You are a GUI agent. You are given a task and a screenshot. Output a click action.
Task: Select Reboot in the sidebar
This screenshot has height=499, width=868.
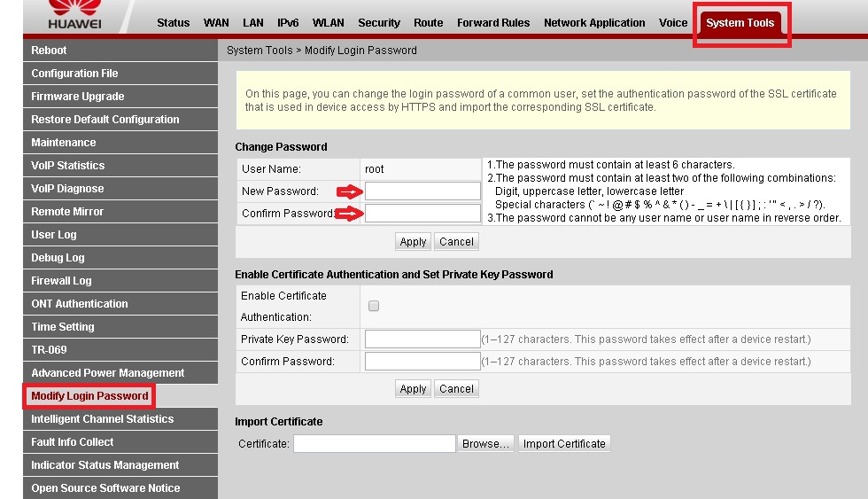coord(50,51)
